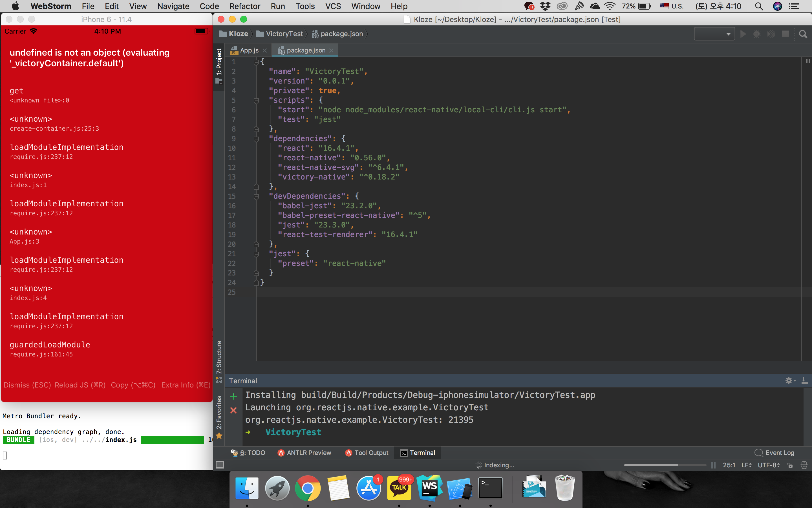
Task: Click Kloze breadcrumb in navigation bar
Action: [234, 34]
